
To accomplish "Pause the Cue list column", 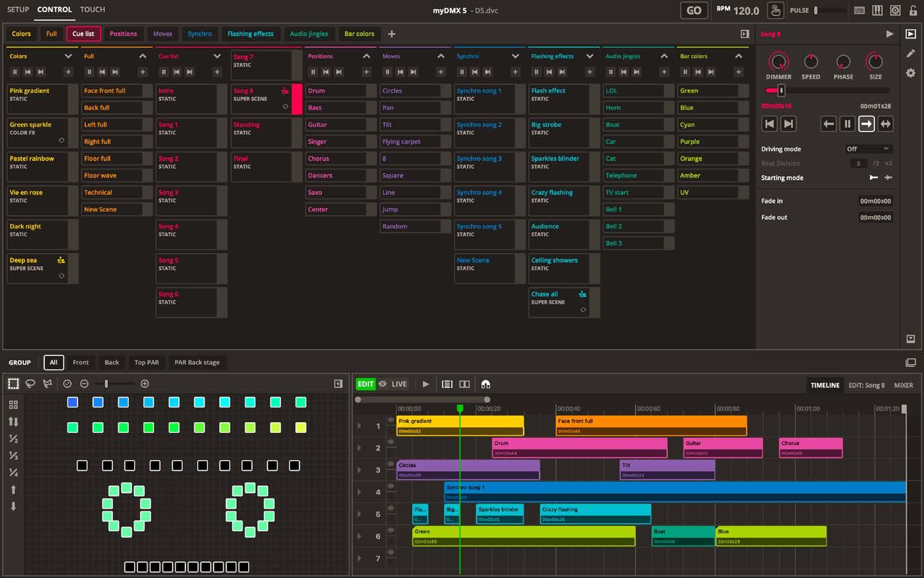I will pos(164,72).
